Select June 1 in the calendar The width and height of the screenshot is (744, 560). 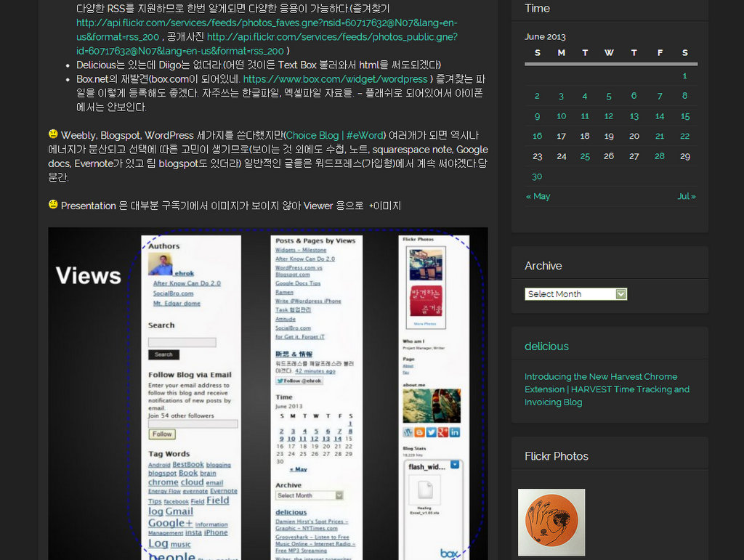click(684, 76)
